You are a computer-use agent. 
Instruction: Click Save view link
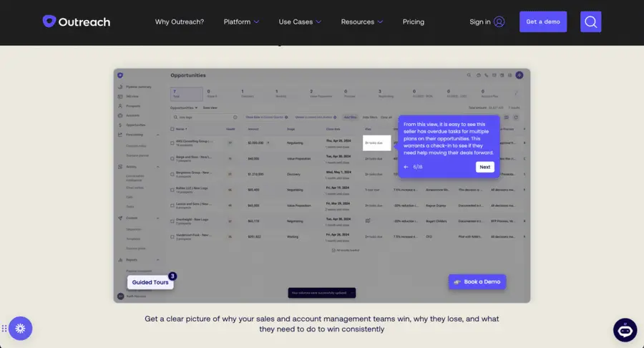pos(210,107)
